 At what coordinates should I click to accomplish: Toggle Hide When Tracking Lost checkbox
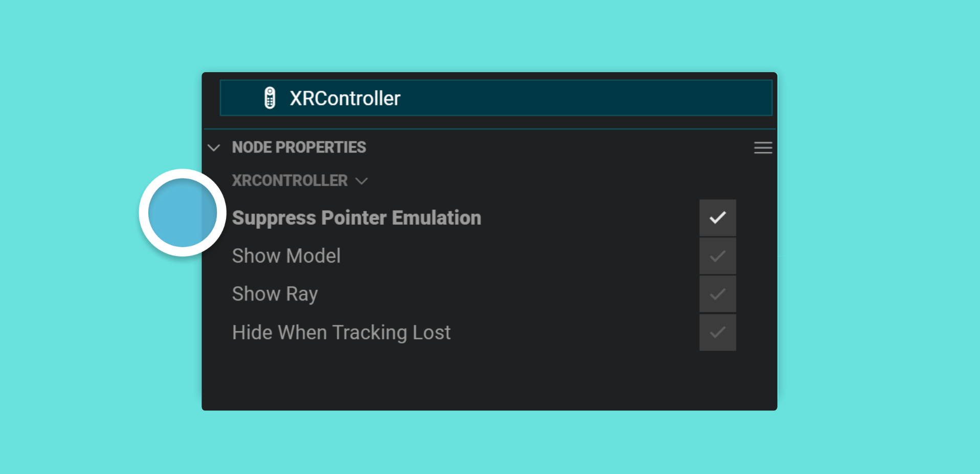pyautogui.click(x=718, y=332)
